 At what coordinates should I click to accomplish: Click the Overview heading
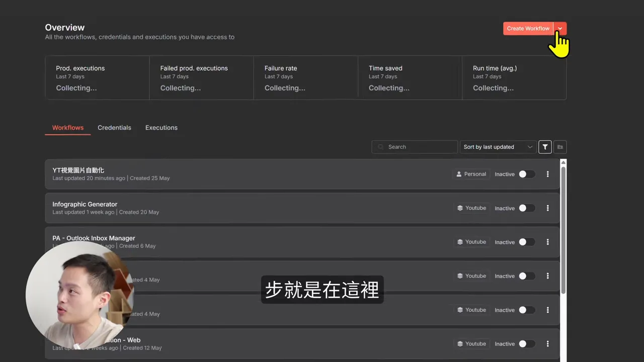(x=64, y=28)
